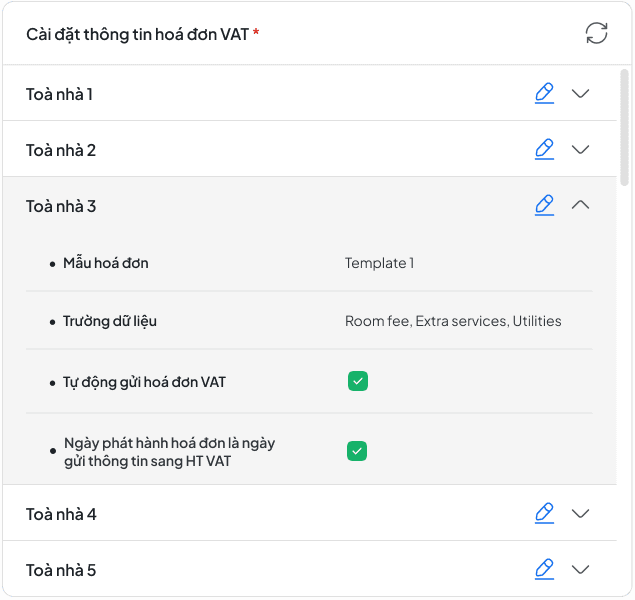Collapse Toà nhà 3 using up chevron

pyautogui.click(x=580, y=206)
